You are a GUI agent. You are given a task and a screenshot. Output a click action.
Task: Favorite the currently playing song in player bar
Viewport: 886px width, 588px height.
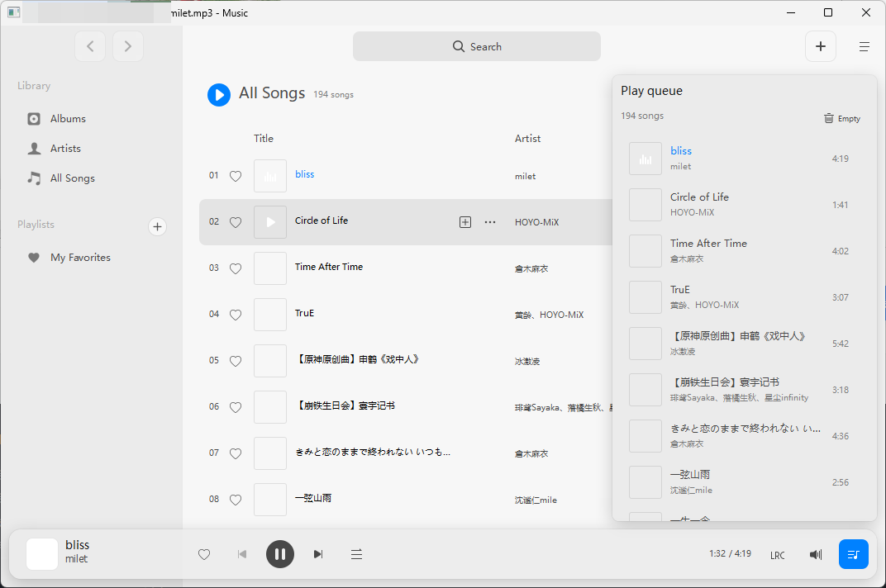coord(204,555)
